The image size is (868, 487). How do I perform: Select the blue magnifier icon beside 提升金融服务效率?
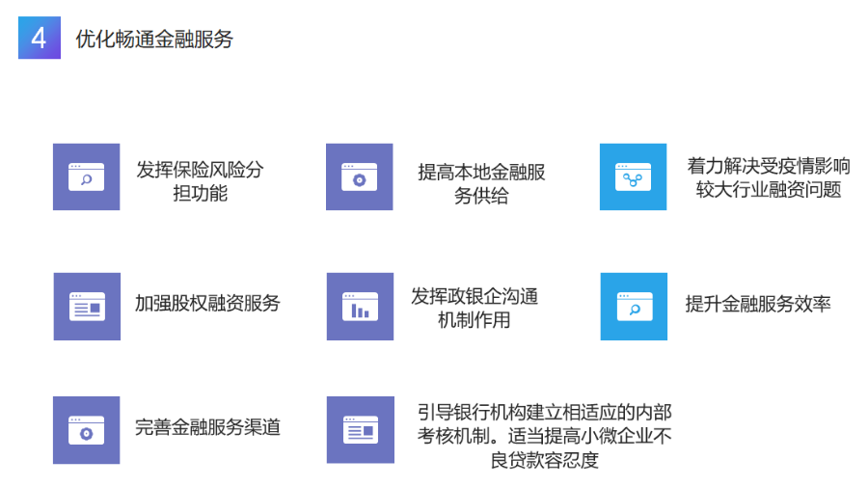(633, 306)
